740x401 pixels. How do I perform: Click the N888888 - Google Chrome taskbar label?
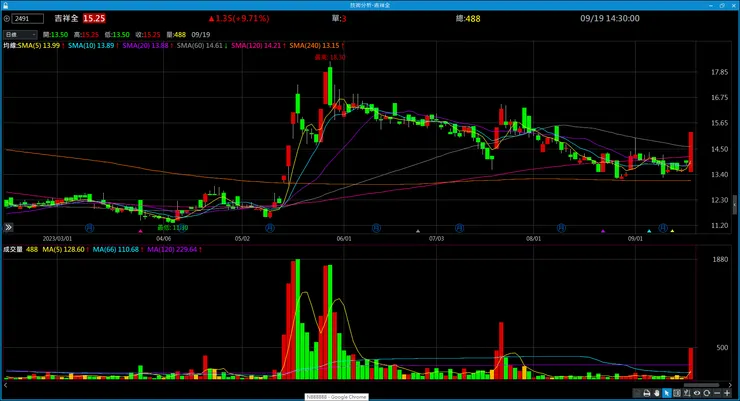point(336,397)
